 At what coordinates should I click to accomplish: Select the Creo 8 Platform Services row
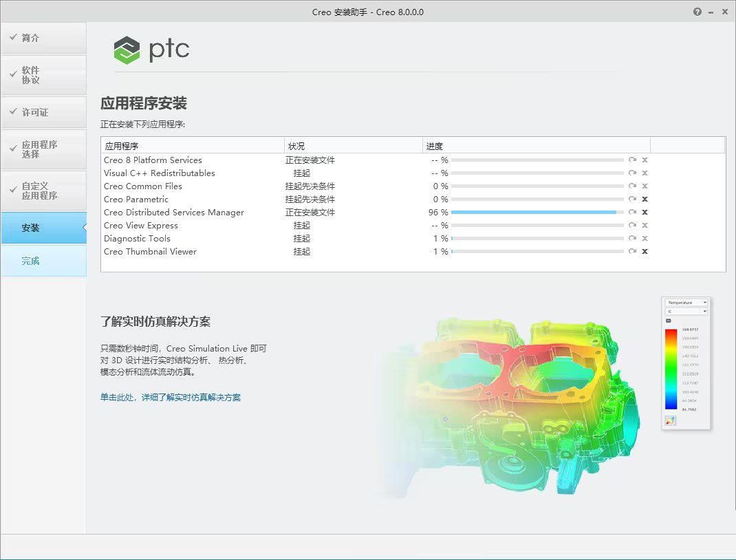pyautogui.click(x=413, y=160)
